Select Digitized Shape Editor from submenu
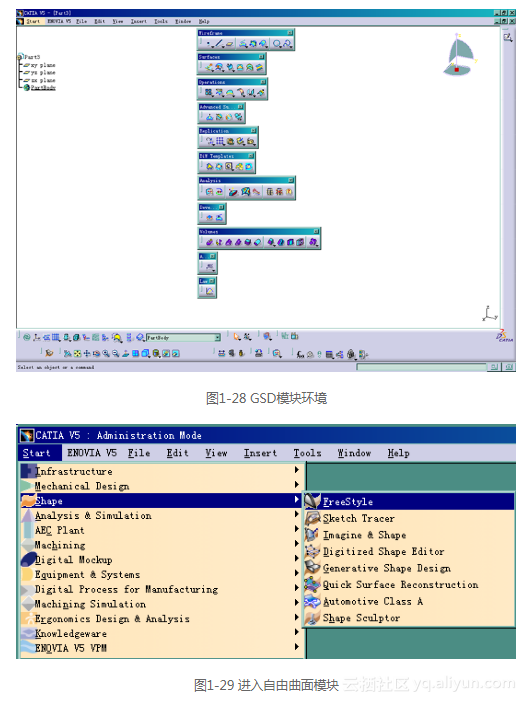The width and height of the screenshot is (526, 703). [383, 551]
